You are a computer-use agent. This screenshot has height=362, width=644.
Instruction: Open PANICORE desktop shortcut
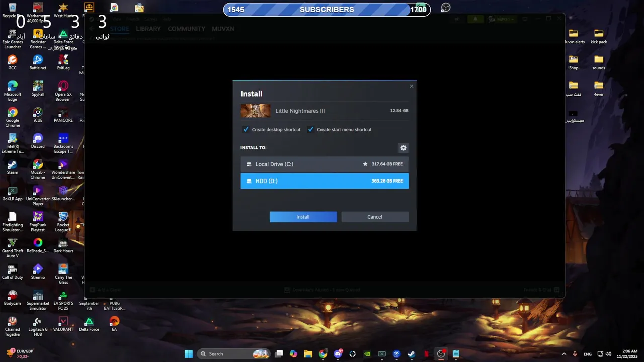coord(63,115)
